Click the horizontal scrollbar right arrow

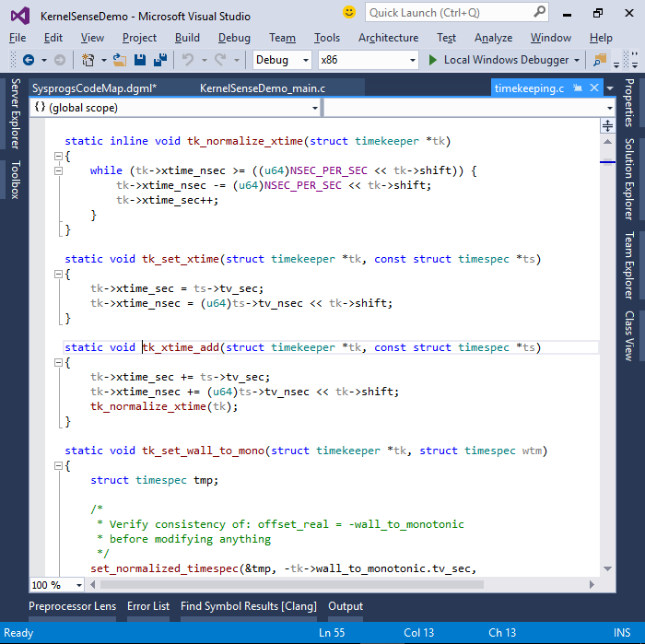click(592, 585)
